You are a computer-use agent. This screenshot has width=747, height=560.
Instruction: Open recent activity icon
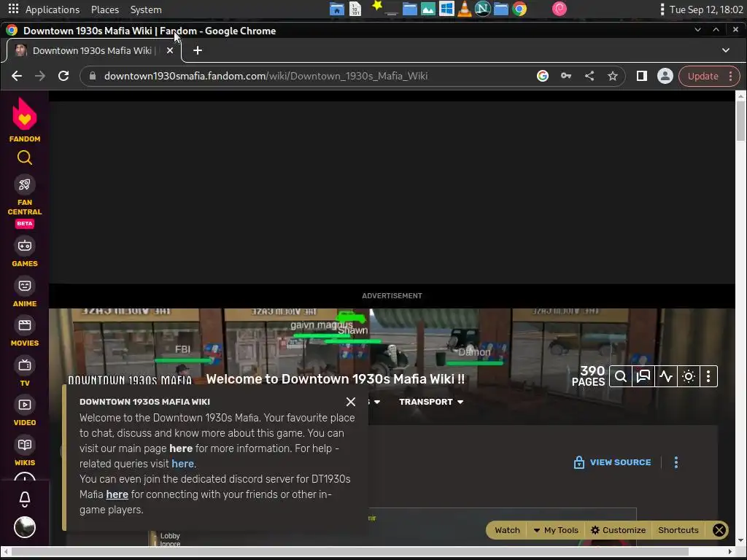click(x=666, y=377)
